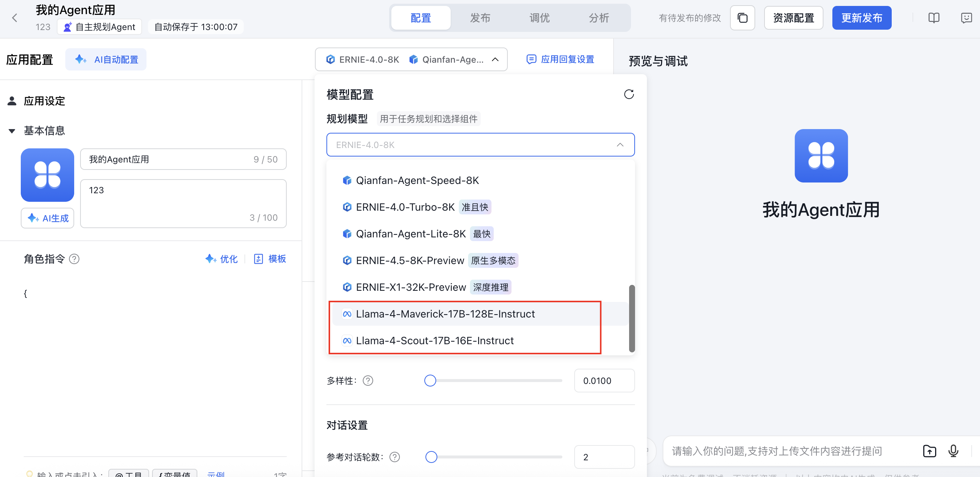Switch to the 发布 tab
The height and width of the screenshot is (477, 980).
tap(480, 18)
